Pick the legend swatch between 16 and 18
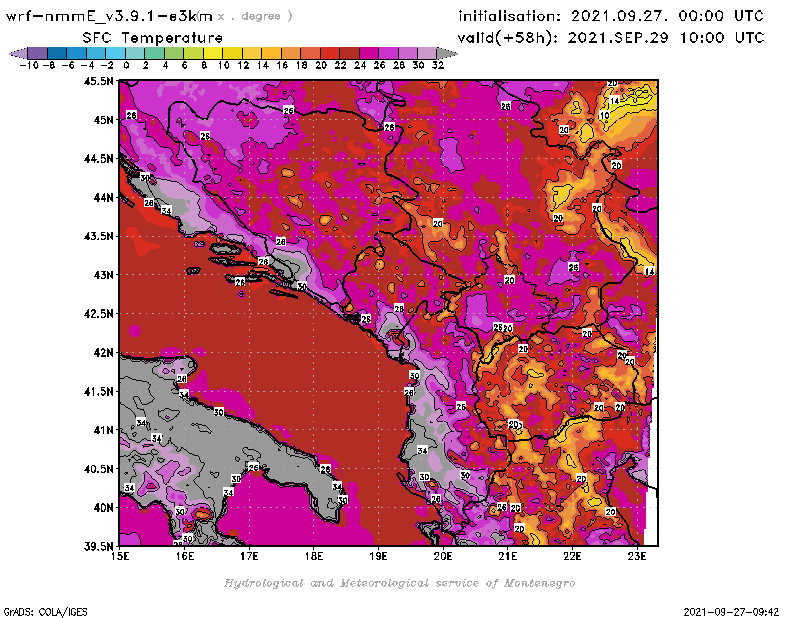This screenshot has height=618, width=800. tap(291, 54)
